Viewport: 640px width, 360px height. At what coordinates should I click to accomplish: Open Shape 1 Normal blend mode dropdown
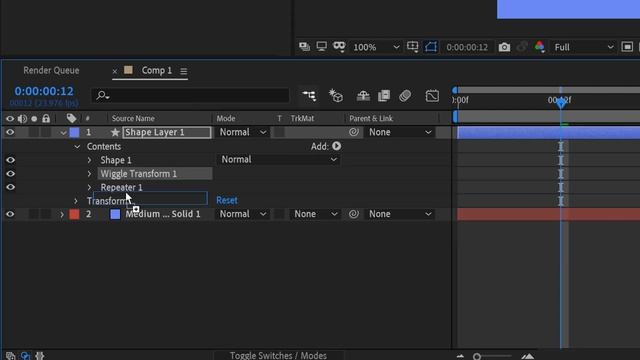[x=279, y=160]
